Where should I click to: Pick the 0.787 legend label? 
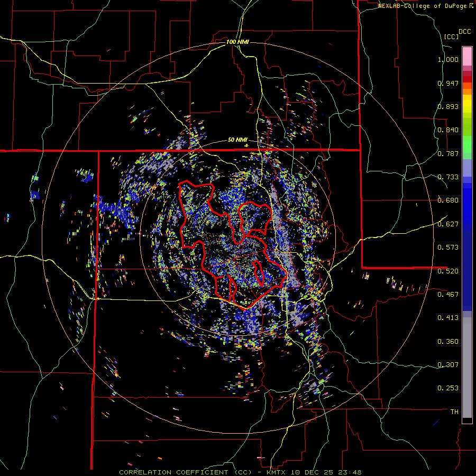click(448, 153)
